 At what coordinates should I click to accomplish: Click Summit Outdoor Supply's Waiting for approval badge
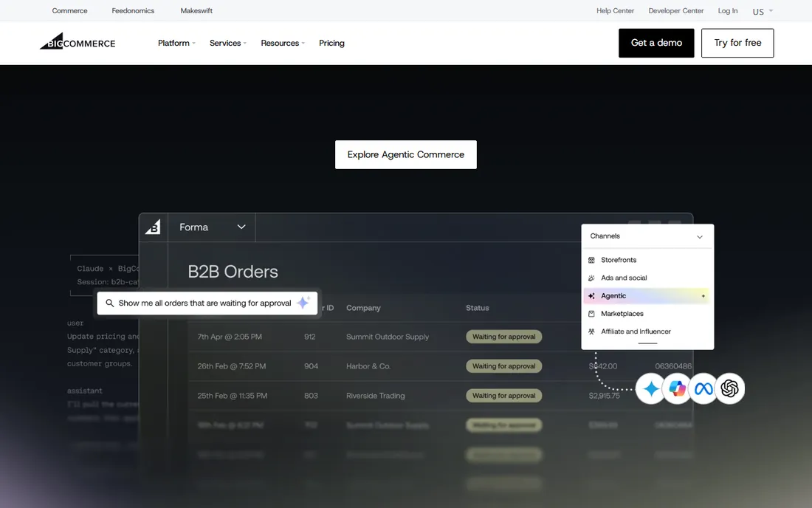pos(504,337)
